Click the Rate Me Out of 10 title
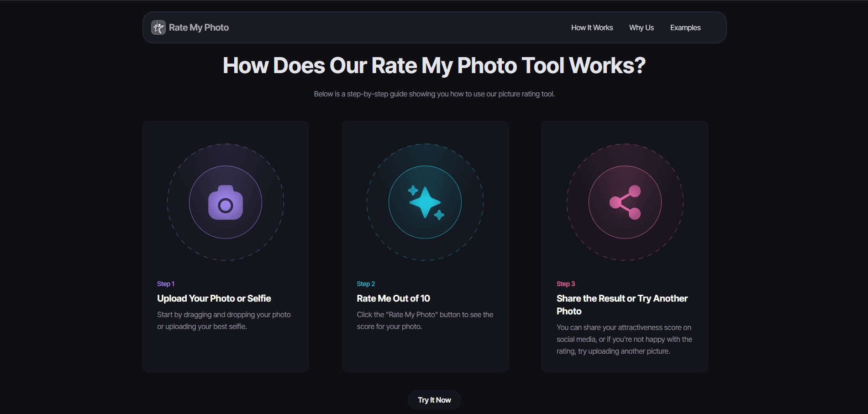The width and height of the screenshot is (868, 414). point(393,298)
